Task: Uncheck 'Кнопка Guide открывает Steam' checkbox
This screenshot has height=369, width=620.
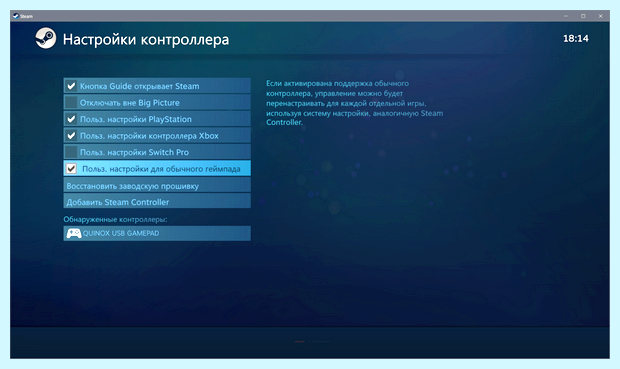Action: (71, 86)
